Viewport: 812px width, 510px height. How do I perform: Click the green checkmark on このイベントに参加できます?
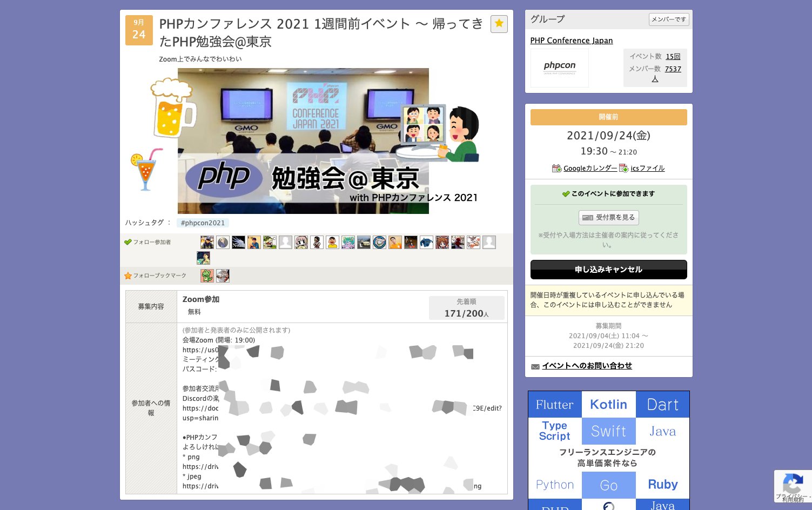pyautogui.click(x=565, y=193)
